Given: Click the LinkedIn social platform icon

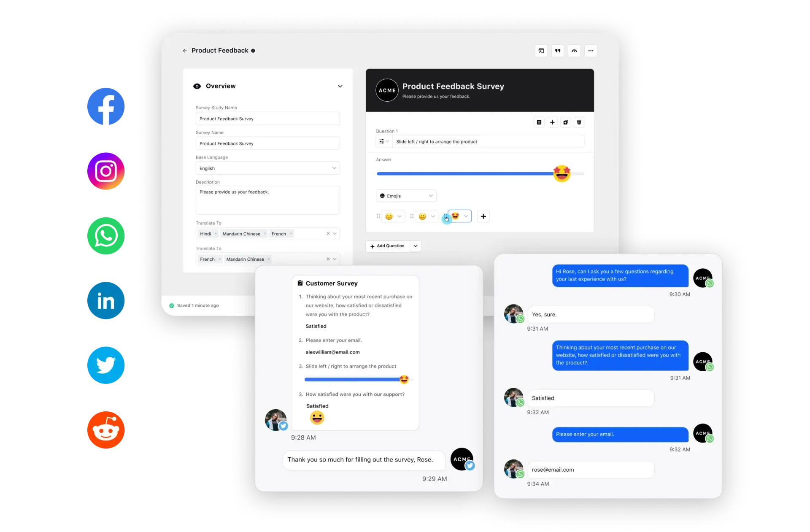Looking at the screenshot, I should pyautogui.click(x=105, y=300).
